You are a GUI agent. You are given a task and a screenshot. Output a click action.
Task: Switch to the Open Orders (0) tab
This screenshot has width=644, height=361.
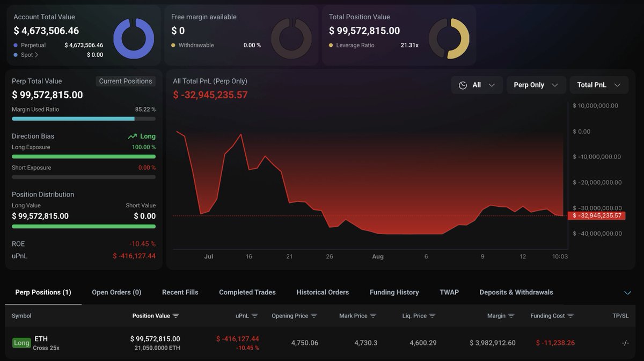116,292
